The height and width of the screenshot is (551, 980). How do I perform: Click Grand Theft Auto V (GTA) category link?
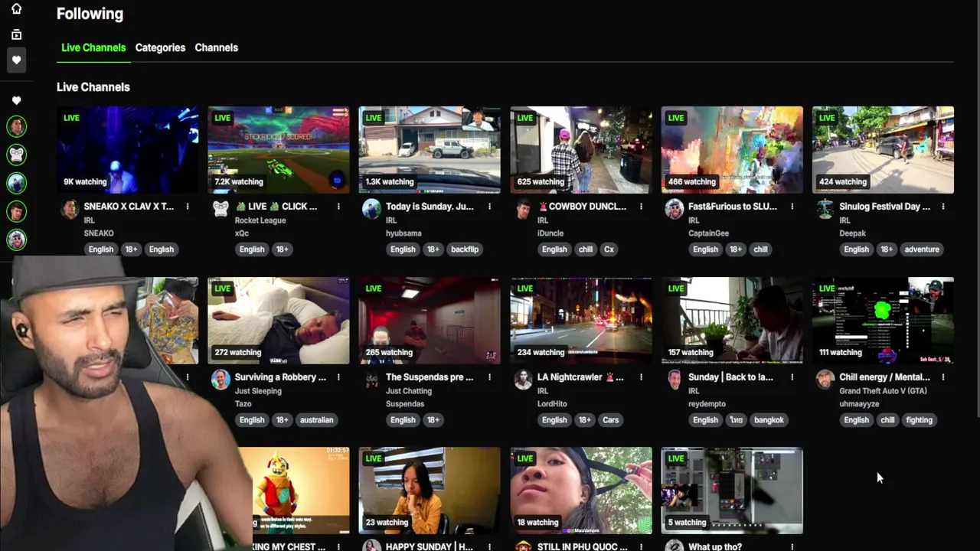pos(883,391)
